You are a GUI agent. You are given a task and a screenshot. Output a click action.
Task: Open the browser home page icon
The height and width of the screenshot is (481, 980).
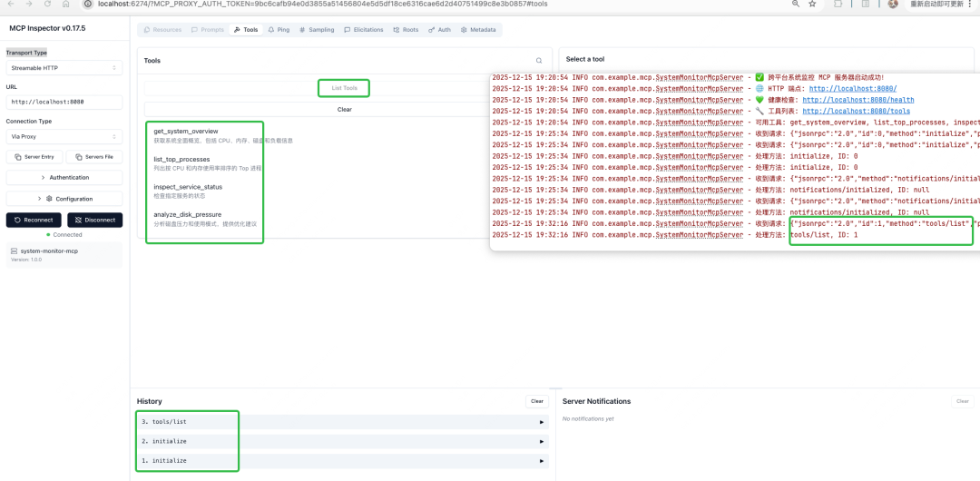click(x=66, y=4)
